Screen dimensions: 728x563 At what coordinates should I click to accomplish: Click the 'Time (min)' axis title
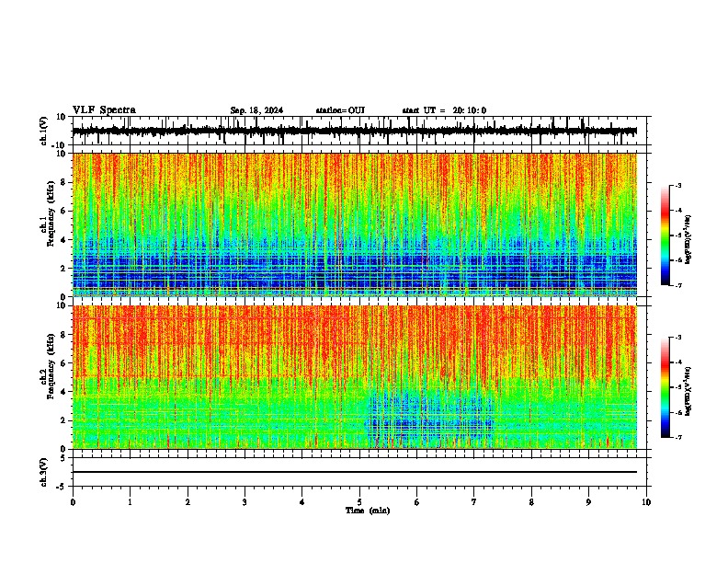368,511
